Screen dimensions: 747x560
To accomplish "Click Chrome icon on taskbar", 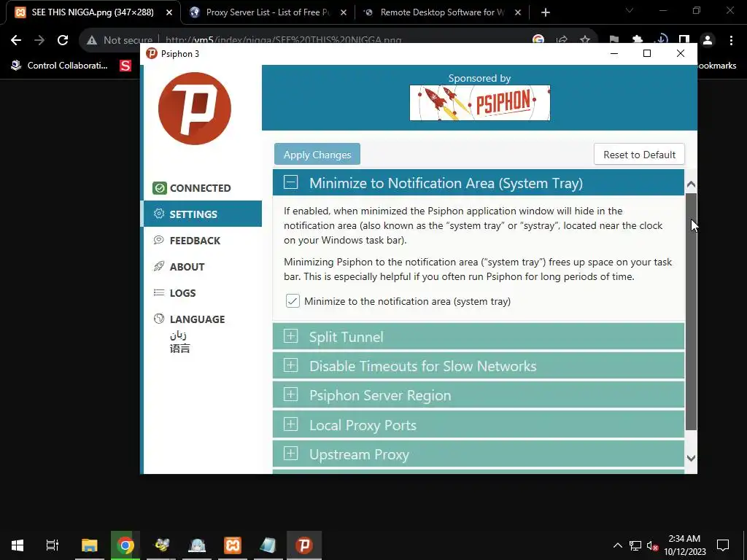I will 125,545.
